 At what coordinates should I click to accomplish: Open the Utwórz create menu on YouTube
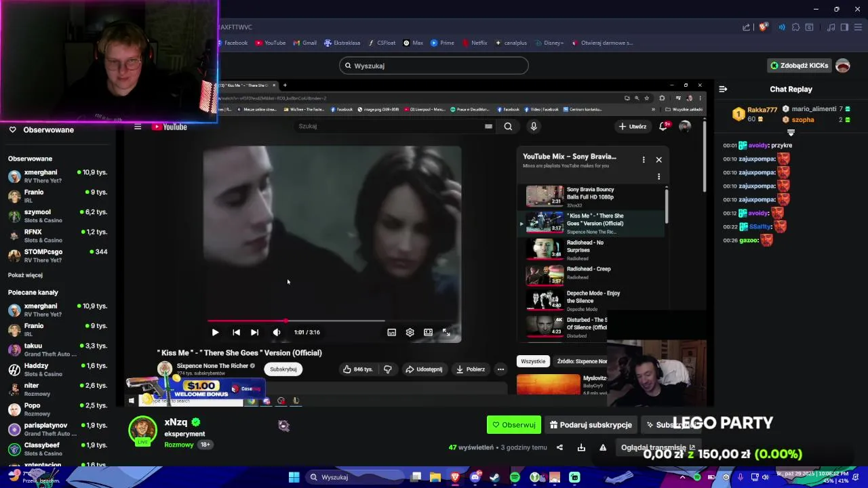[632, 126]
